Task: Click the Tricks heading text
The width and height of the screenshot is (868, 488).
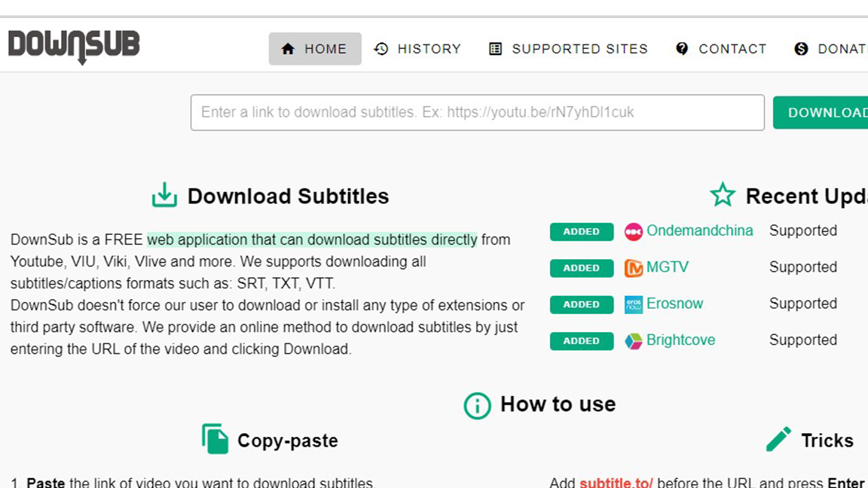Action: [827, 441]
